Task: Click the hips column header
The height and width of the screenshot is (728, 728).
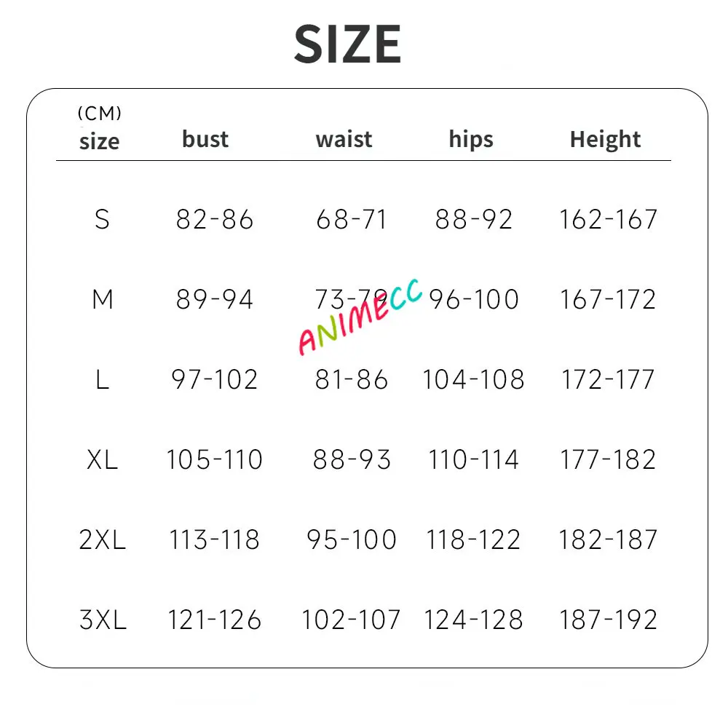Action: [471, 140]
